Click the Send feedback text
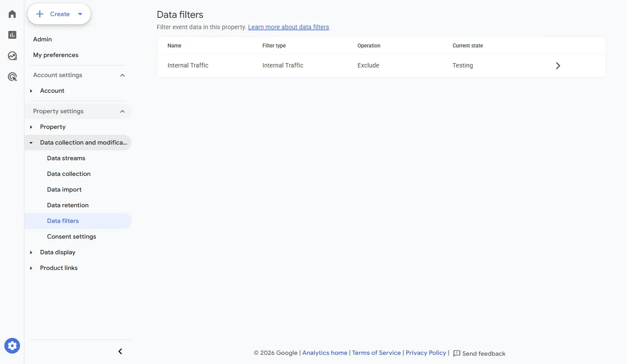The height and width of the screenshot is (364, 627). (x=484, y=354)
